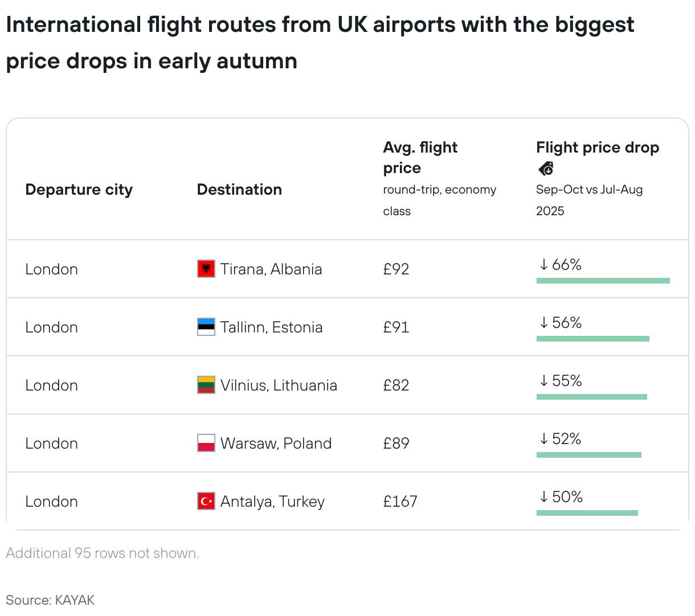Select the Destination column header
This screenshot has width=695, height=616.
coord(239,190)
